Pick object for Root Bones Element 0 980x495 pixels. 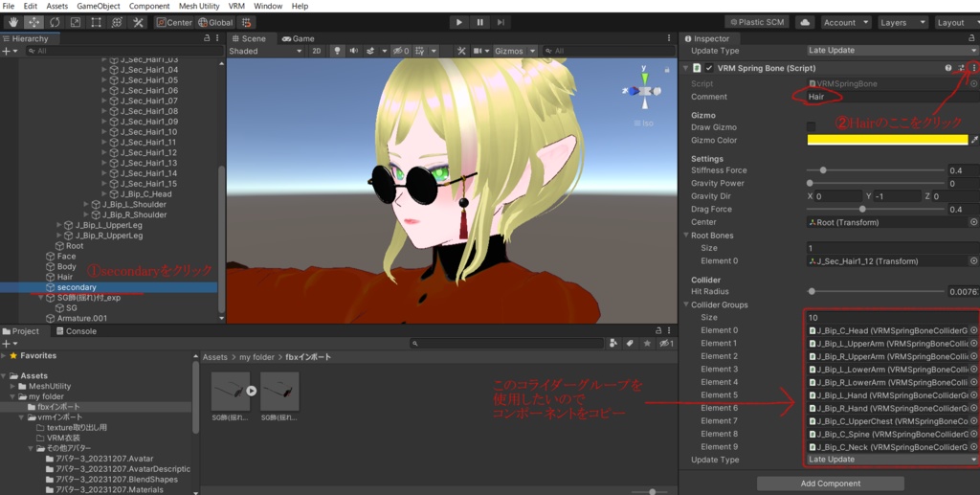pyautogui.click(x=973, y=260)
